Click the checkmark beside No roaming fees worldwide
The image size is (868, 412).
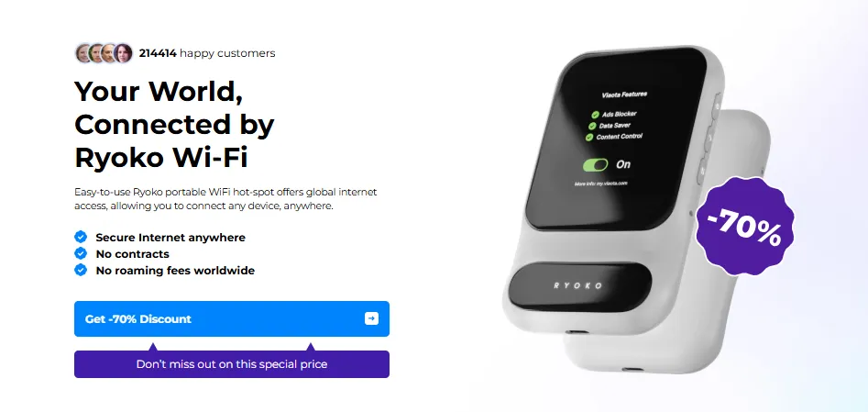[x=81, y=271]
